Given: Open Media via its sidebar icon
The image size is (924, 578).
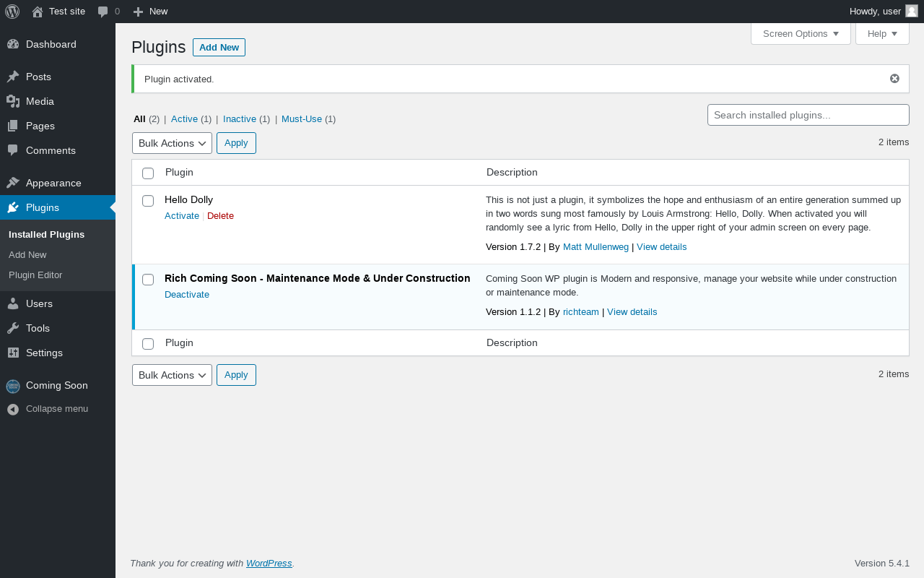Looking at the screenshot, I should point(13,101).
